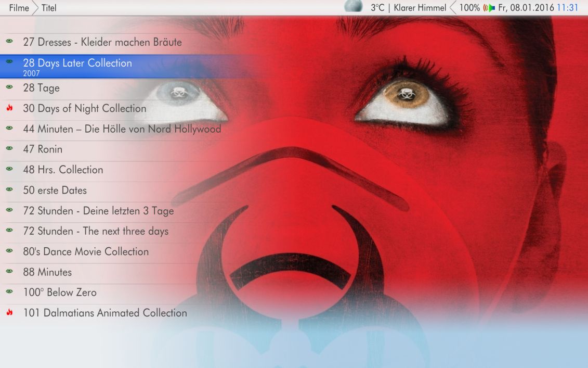This screenshot has width=588, height=368.
Task: Click eye icon beside 47 Ronin
Action: point(9,148)
